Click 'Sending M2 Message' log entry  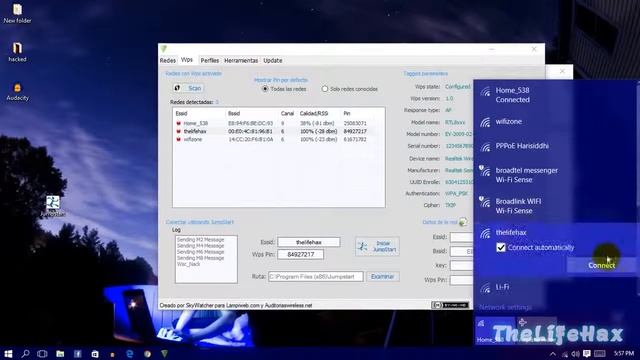(200, 240)
